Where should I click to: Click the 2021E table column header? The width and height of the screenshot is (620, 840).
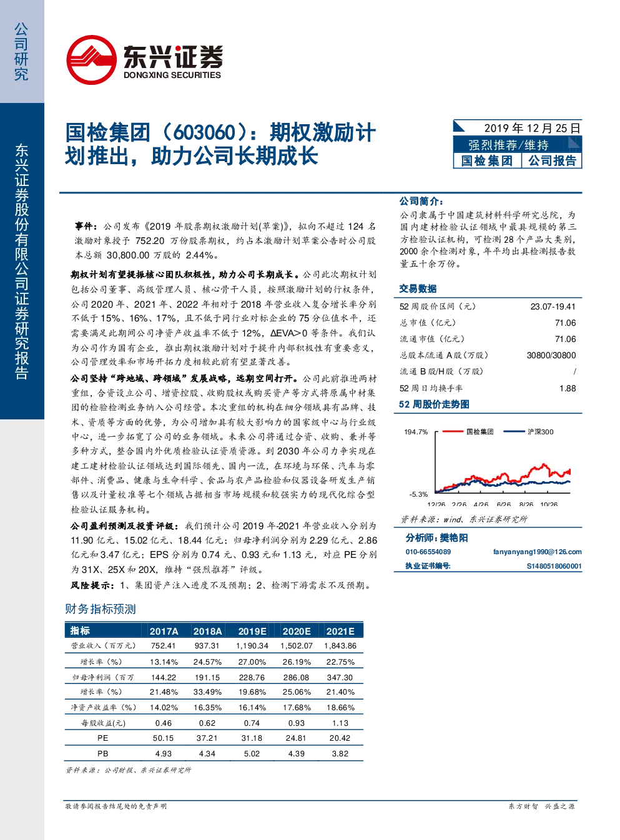(x=340, y=631)
